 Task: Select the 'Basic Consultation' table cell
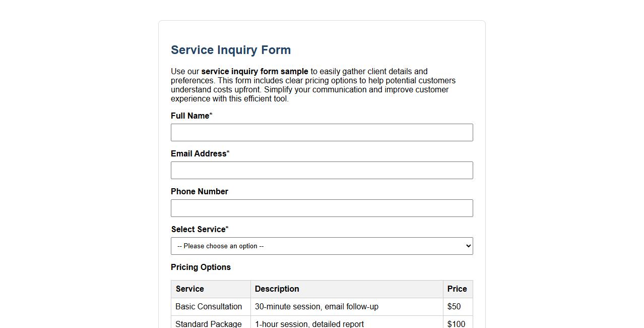click(x=209, y=306)
